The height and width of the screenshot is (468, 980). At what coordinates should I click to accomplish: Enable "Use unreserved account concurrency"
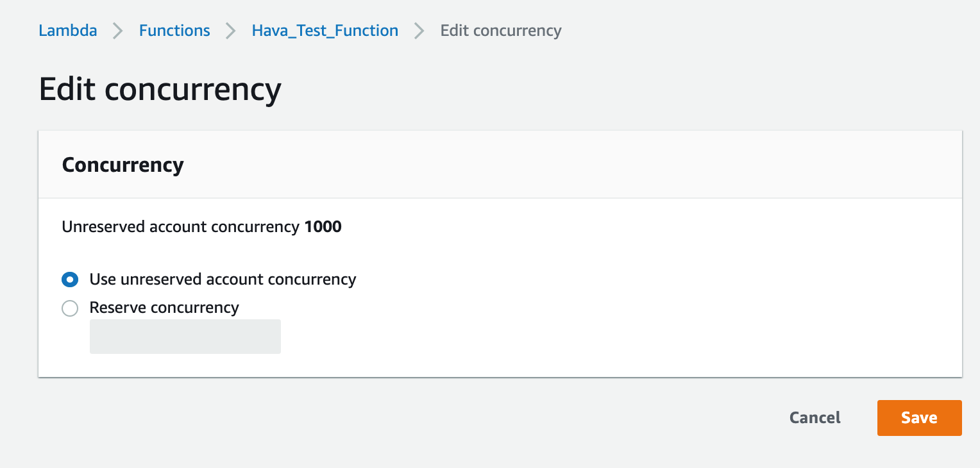(x=70, y=280)
